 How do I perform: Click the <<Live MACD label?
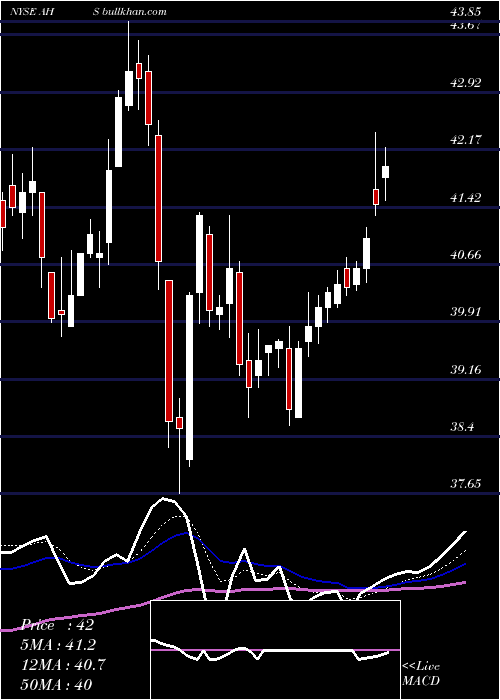[x=421, y=673]
